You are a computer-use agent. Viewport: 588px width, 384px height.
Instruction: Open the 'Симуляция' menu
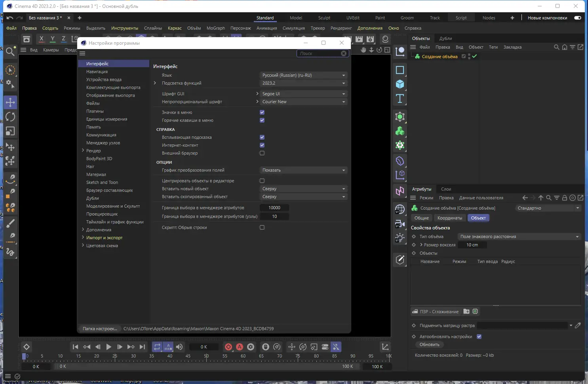coord(293,28)
